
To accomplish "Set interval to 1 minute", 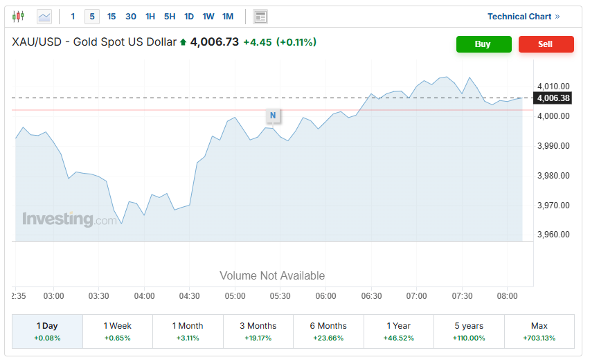I will (x=73, y=17).
